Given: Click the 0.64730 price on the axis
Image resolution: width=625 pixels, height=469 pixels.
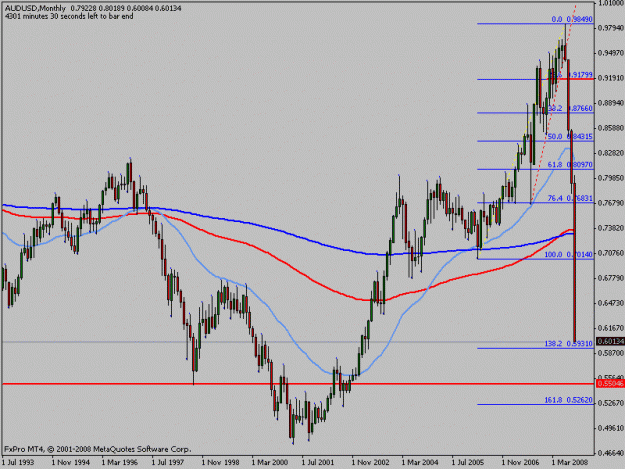Looking at the screenshot, I should pyautogui.click(x=611, y=303).
